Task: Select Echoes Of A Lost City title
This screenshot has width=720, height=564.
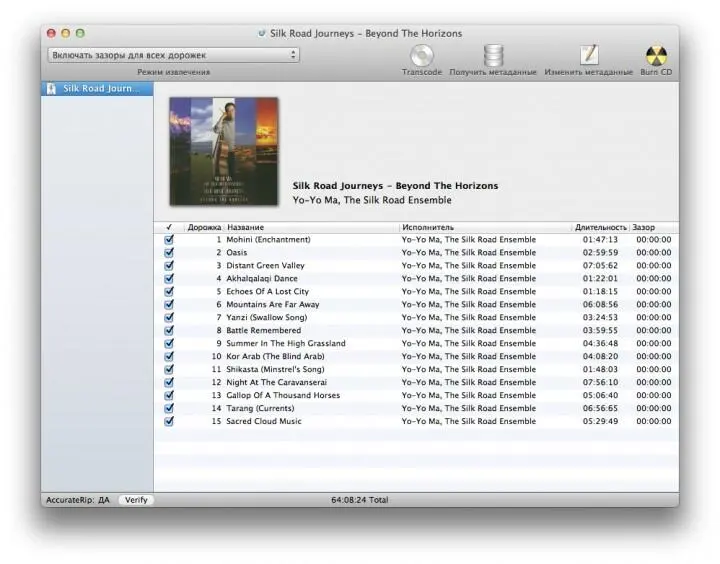Action: tap(267, 291)
